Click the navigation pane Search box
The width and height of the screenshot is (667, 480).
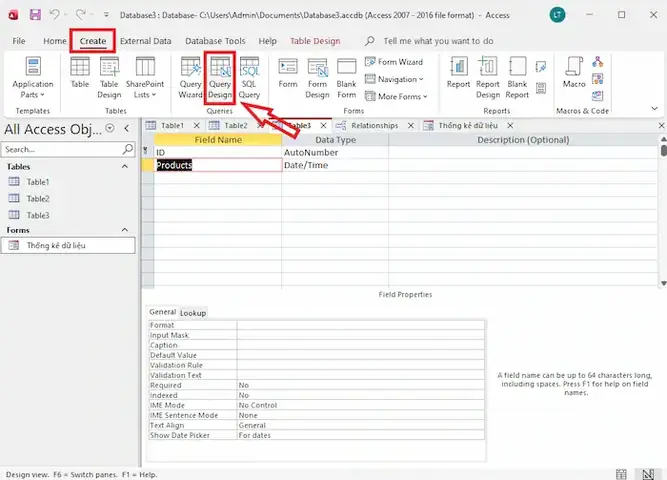pyautogui.click(x=68, y=149)
